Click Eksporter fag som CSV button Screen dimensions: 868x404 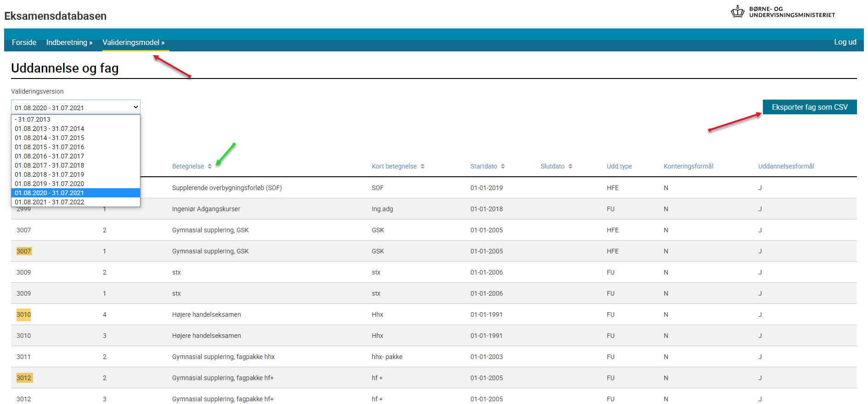tap(810, 107)
